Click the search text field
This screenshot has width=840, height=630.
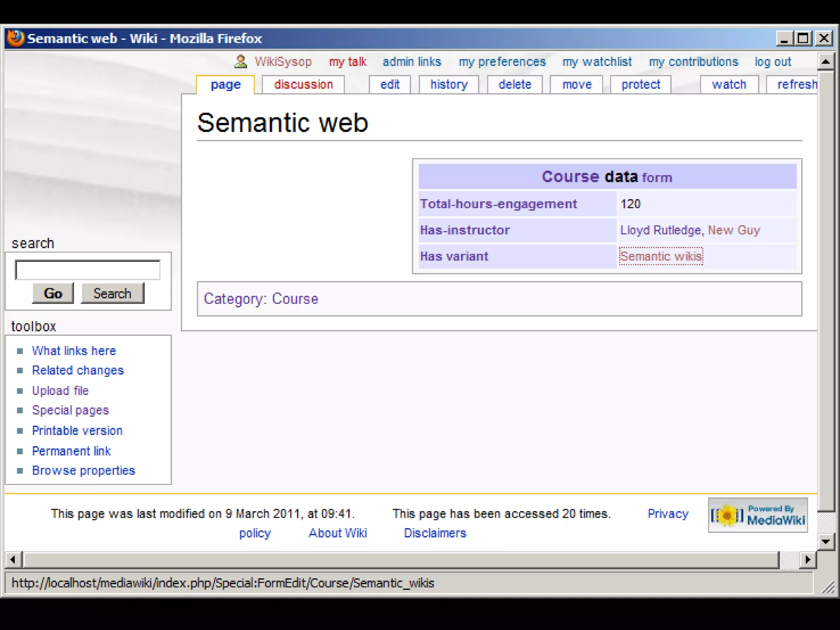click(x=87, y=270)
